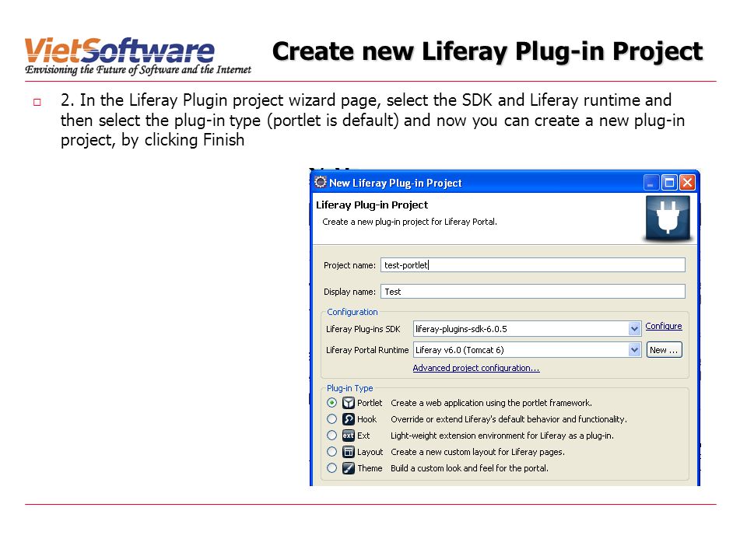
Task: Open Advanced project configuration link
Action: point(476,368)
